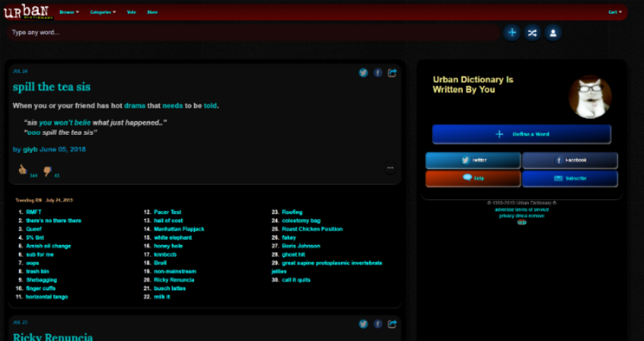Image resolution: width=644 pixels, height=341 pixels.
Task: Click share arrow icon on 'spill the tea sis'
Action: click(x=392, y=73)
